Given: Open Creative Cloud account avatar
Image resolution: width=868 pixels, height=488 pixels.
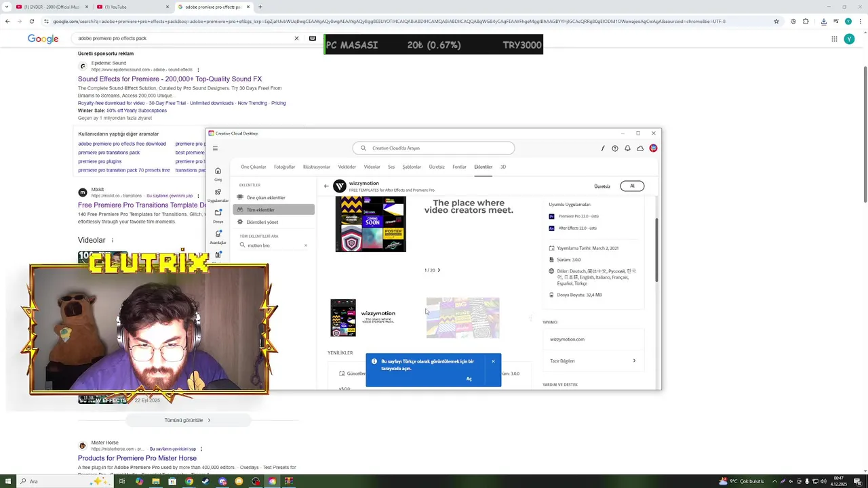Looking at the screenshot, I should (653, 148).
